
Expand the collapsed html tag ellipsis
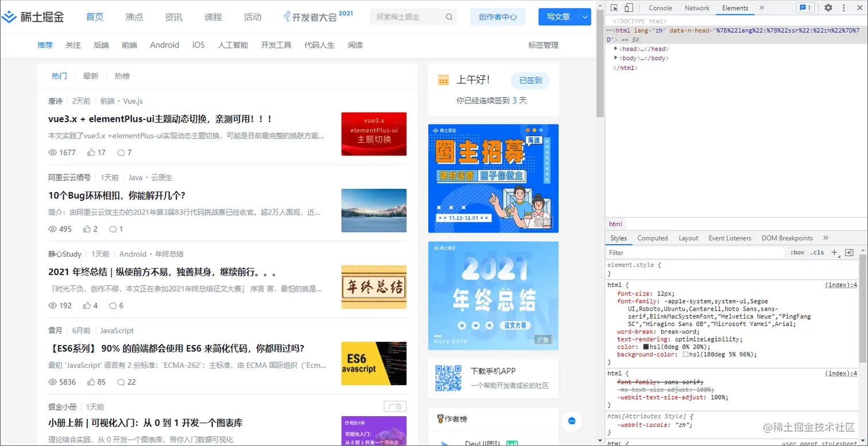point(609,30)
